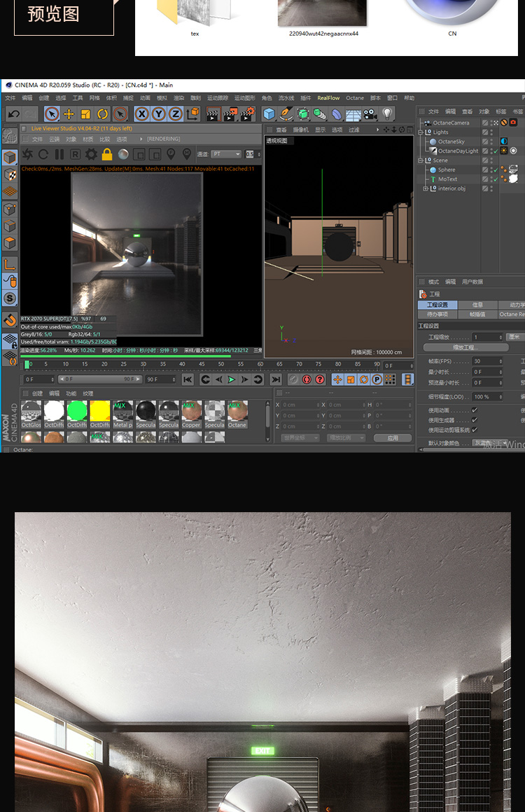Viewport: 525px width, 812px height.
Task: Select the Scale tool
Action: [86, 113]
